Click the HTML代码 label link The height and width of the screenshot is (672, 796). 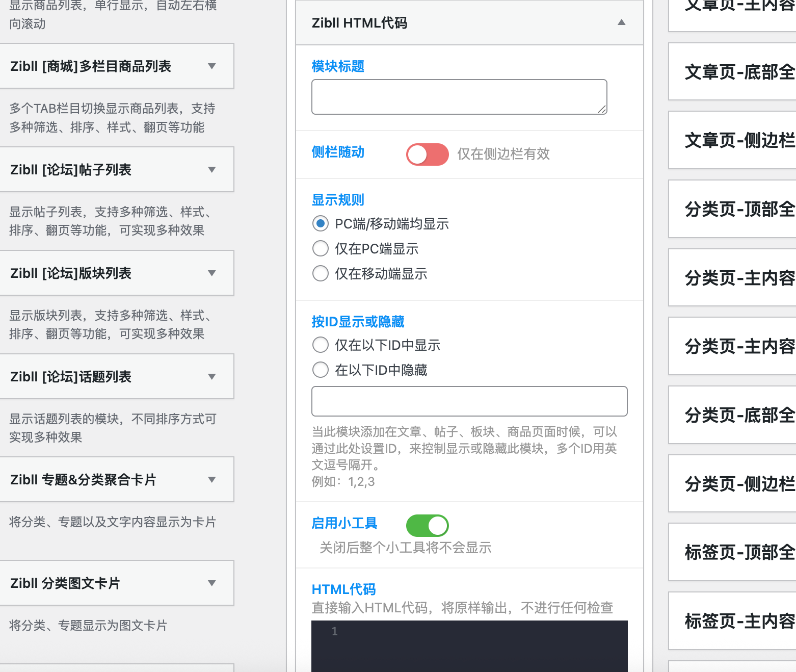tap(343, 589)
